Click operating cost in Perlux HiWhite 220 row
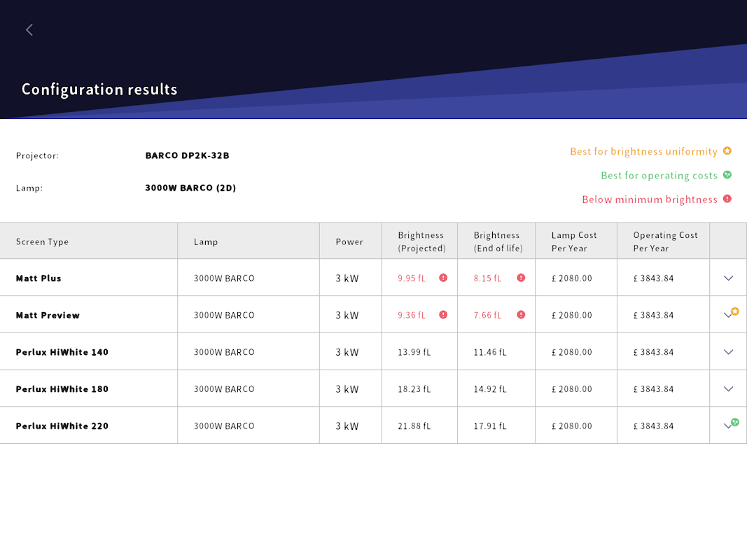This screenshot has height=560, width=747. 653,426
